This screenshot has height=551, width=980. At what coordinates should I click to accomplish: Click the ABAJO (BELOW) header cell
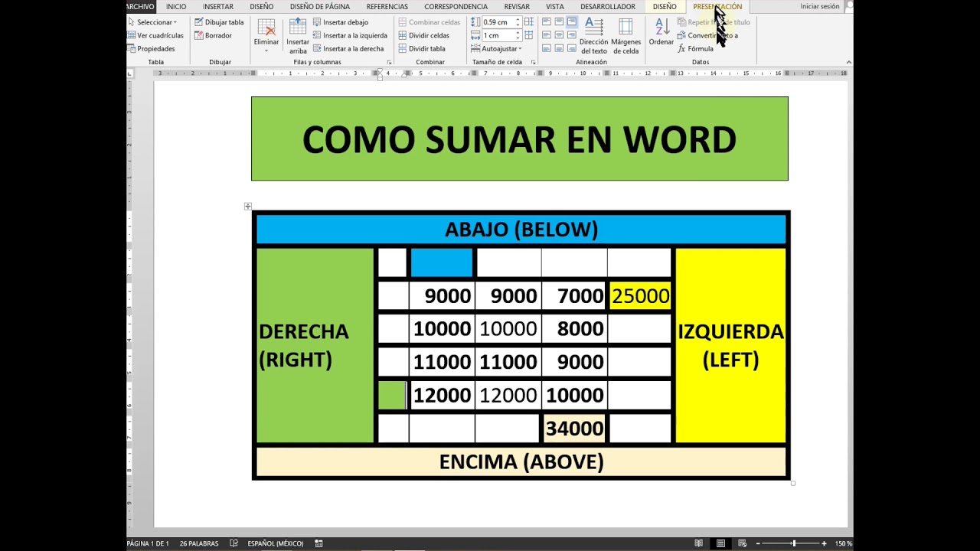click(x=521, y=229)
